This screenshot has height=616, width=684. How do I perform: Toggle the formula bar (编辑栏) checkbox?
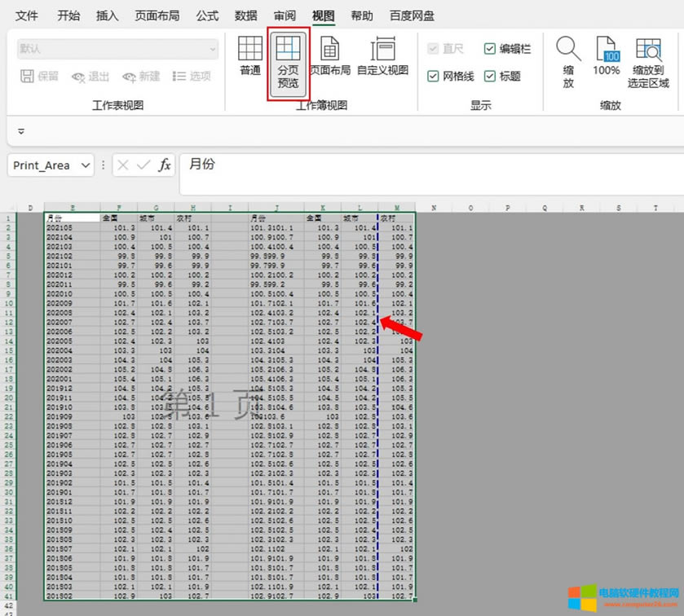pyautogui.click(x=490, y=49)
